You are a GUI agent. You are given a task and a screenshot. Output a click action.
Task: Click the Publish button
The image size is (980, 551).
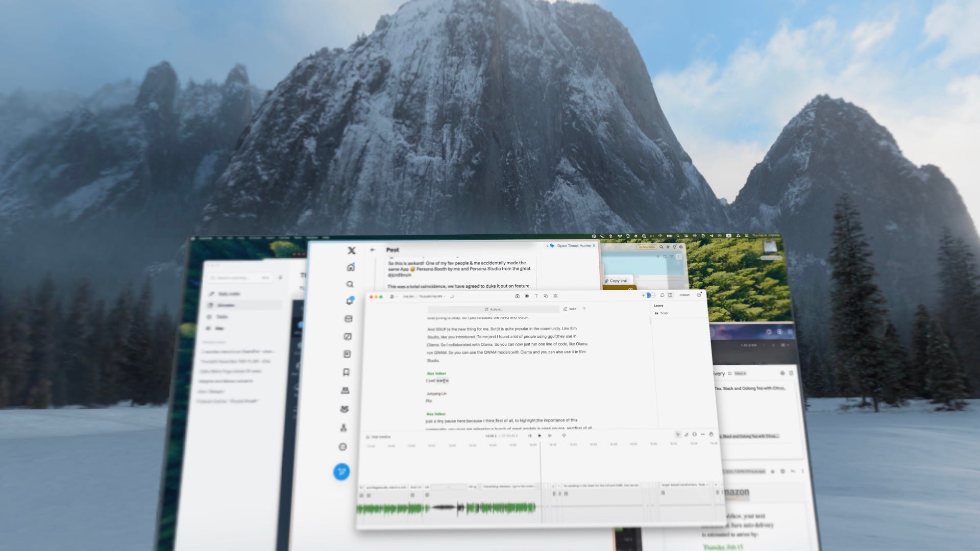click(x=684, y=295)
